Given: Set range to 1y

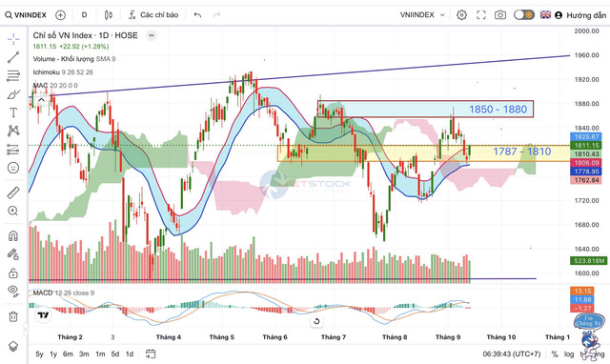Looking at the screenshot, I should (x=53, y=354).
